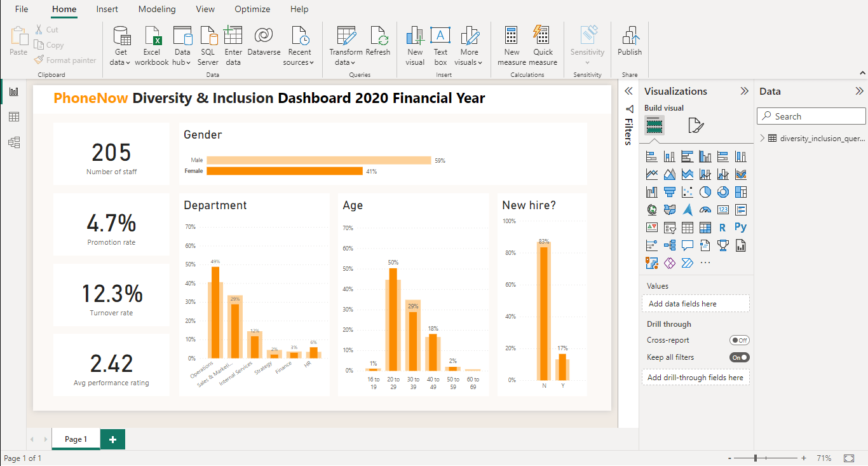This screenshot has width=868, height=466.
Task: Click the zoom slider handle
Action: (756, 458)
